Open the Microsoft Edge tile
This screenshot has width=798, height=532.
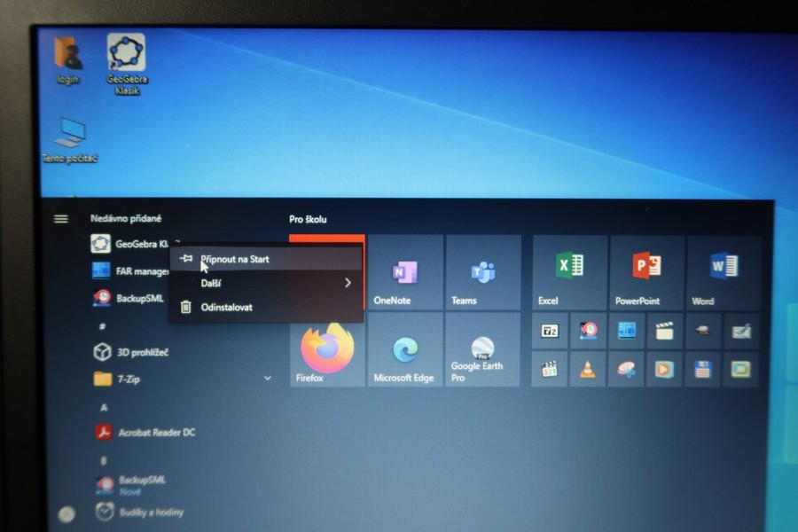(405, 350)
